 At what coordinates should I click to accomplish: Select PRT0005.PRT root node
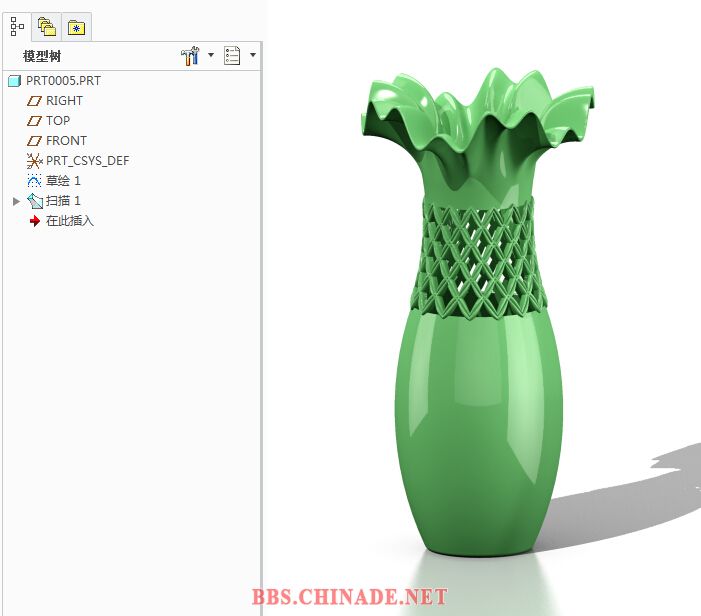coord(63,81)
